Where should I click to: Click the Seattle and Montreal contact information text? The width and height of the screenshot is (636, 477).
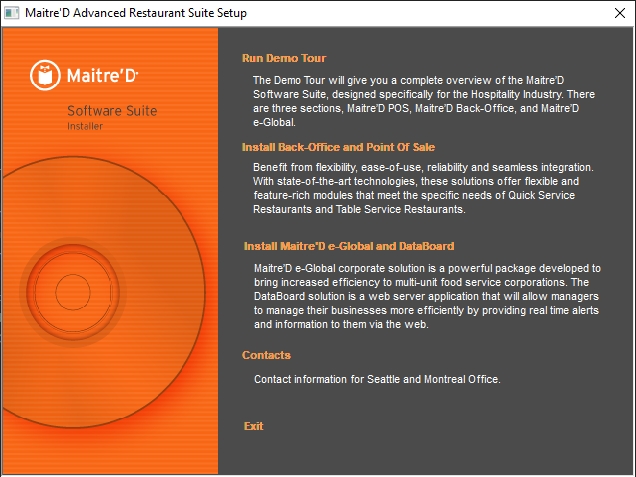click(376, 379)
